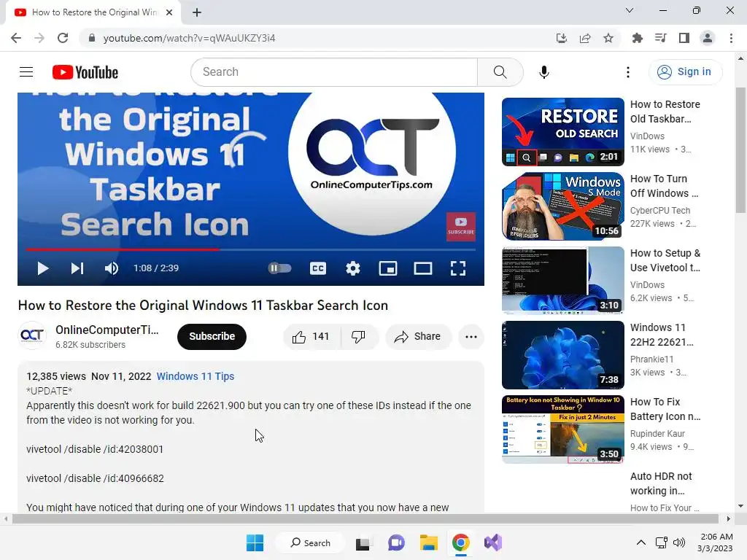This screenshot has width=747, height=560.
Task: Close the How to Restore tab
Action: click(x=169, y=12)
